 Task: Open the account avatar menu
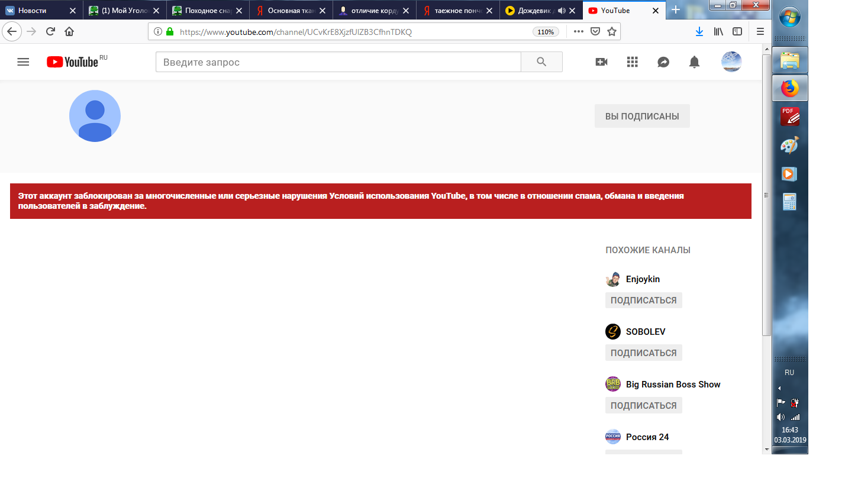click(x=731, y=62)
